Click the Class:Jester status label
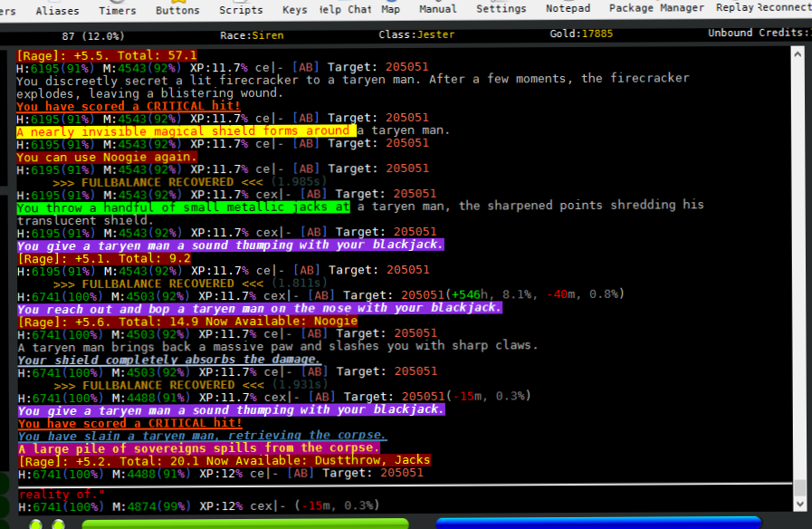Image resolution: width=812 pixels, height=529 pixels. [416, 34]
